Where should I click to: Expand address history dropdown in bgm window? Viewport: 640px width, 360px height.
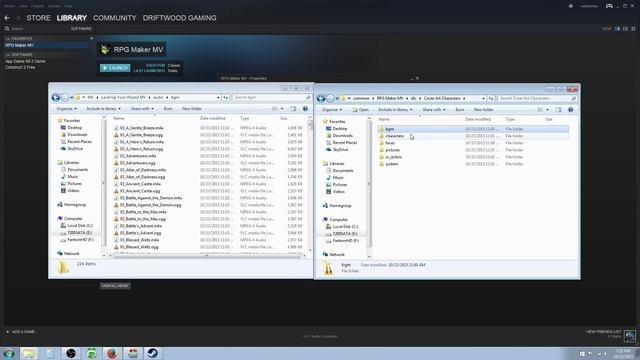218,98
